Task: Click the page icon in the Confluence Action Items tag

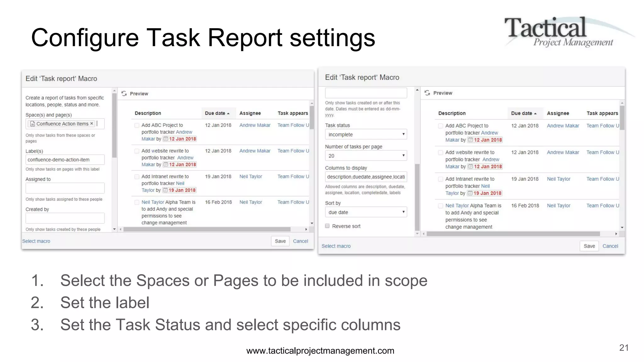Action: point(32,124)
